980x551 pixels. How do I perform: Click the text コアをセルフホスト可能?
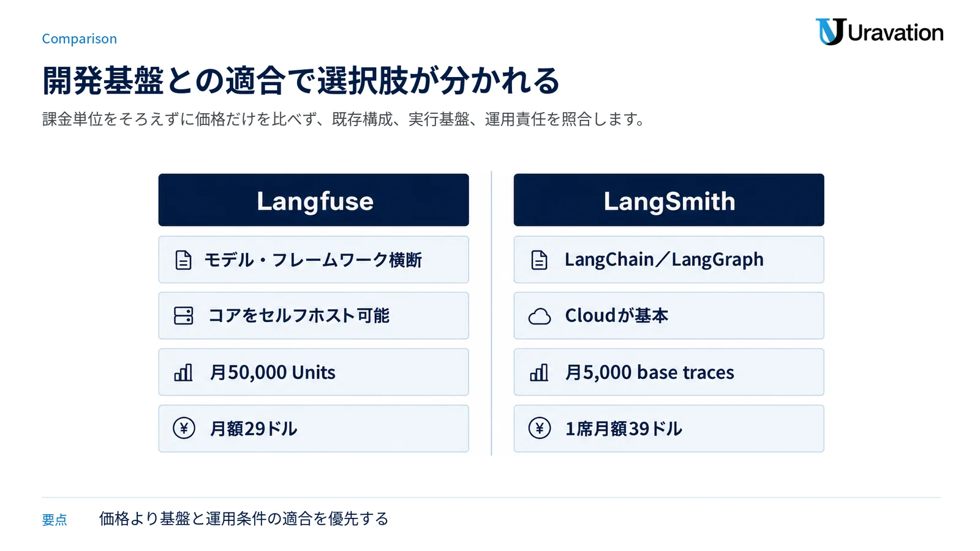(299, 316)
